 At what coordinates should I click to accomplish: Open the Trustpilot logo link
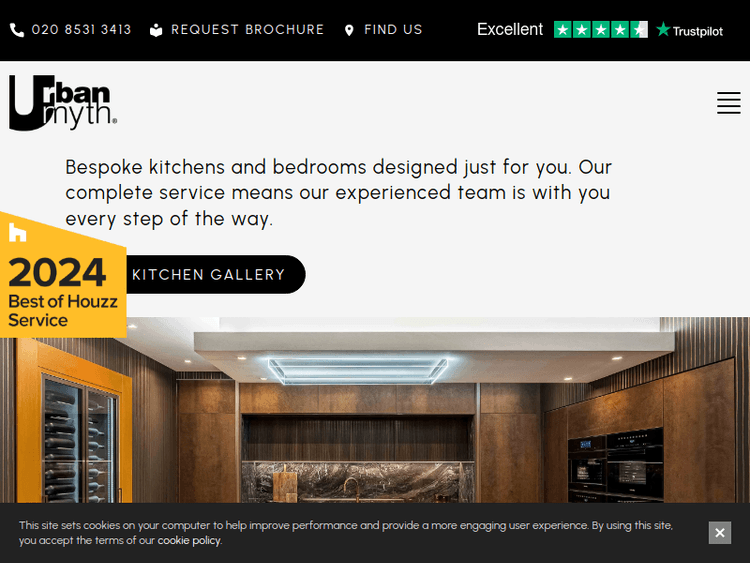(689, 30)
